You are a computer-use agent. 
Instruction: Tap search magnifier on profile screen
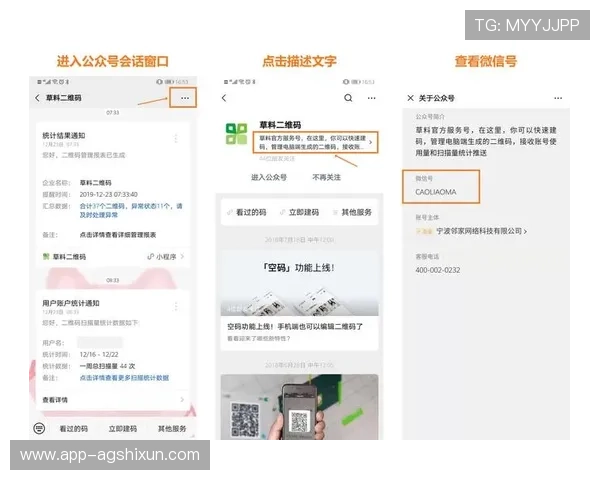pos(348,98)
